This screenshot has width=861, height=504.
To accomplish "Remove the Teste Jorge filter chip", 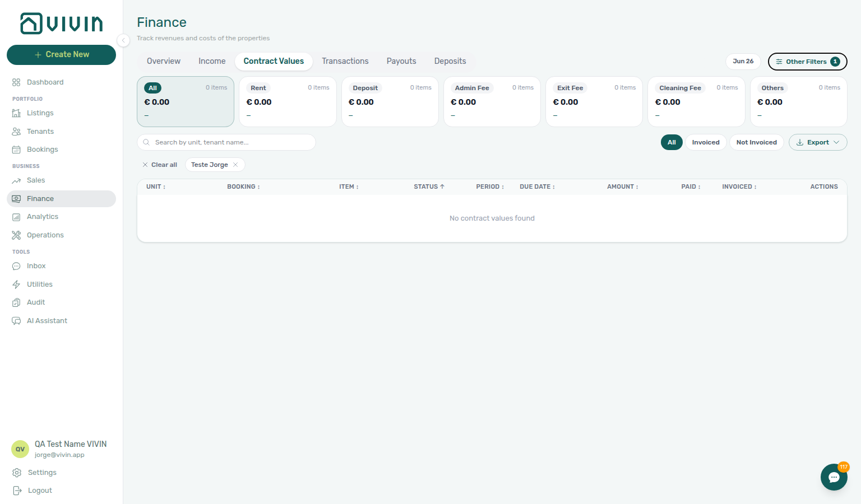I will [x=235, y=165].
